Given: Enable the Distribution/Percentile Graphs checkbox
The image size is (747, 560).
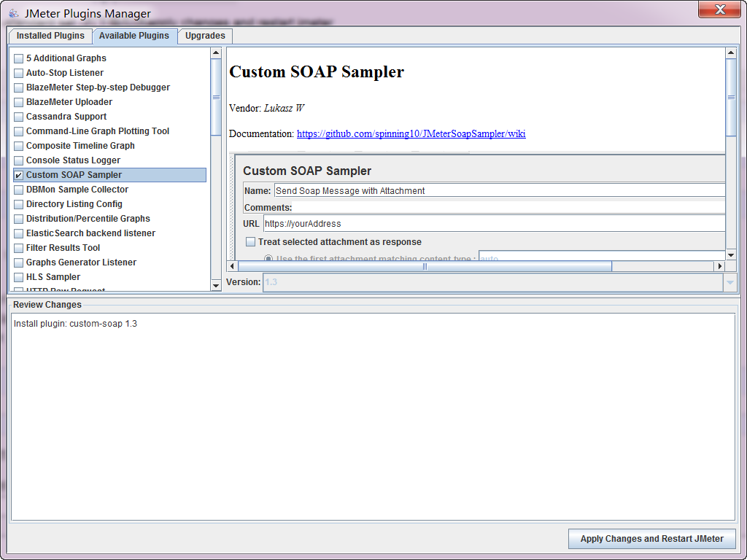Looking at the screenshot, I should [18, 219].
